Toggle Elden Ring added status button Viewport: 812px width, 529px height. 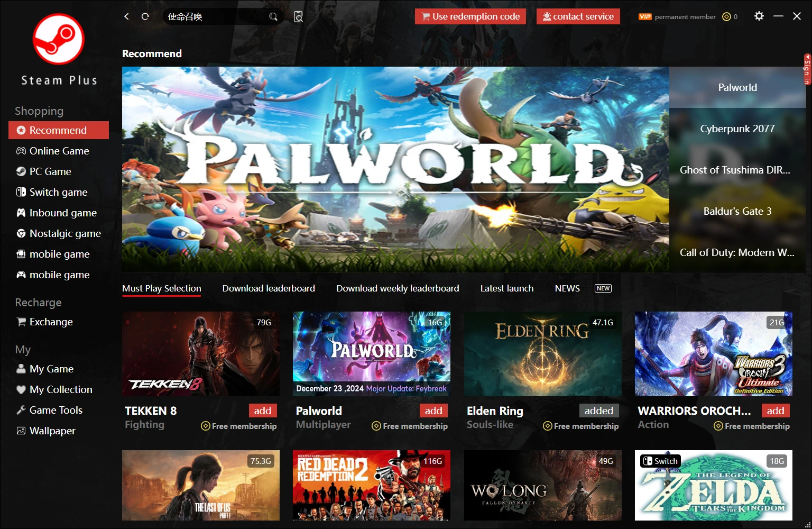(x=598, y=411)
